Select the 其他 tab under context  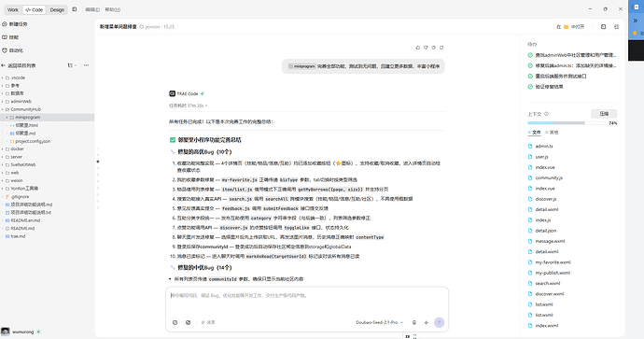point(552,133)
